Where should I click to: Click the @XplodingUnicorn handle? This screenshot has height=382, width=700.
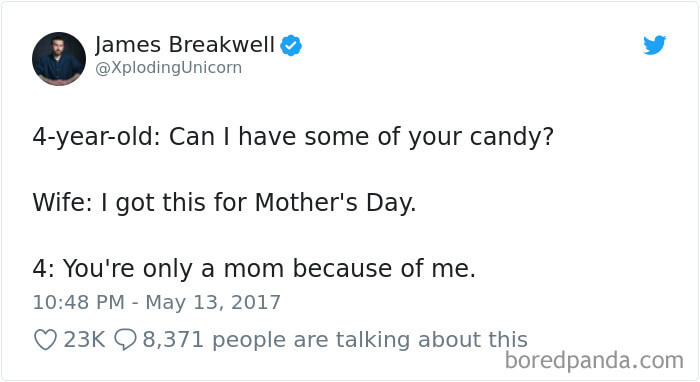(169, 68)
